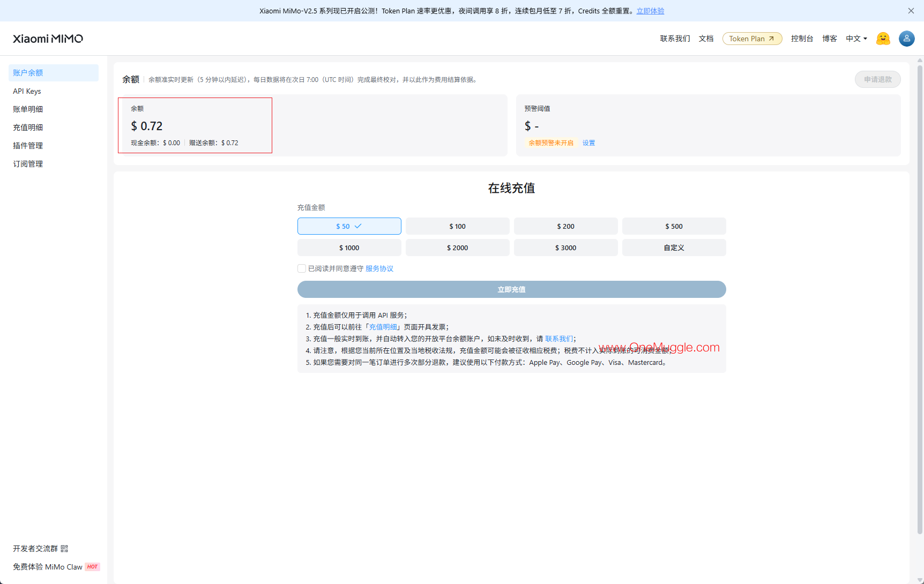Open the user profile avatar
Image resolution: width=924 pixels, height=584 pixels.
click(x=906, y=39)
